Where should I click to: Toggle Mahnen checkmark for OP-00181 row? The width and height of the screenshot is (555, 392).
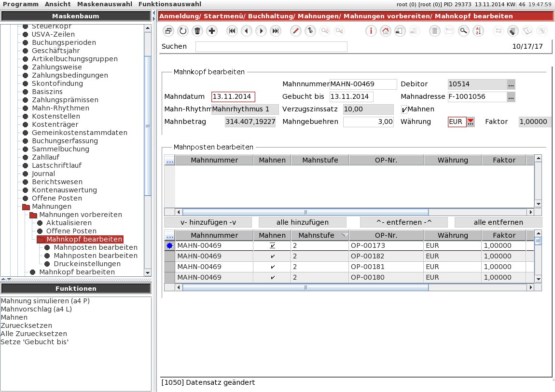point(273,267)
